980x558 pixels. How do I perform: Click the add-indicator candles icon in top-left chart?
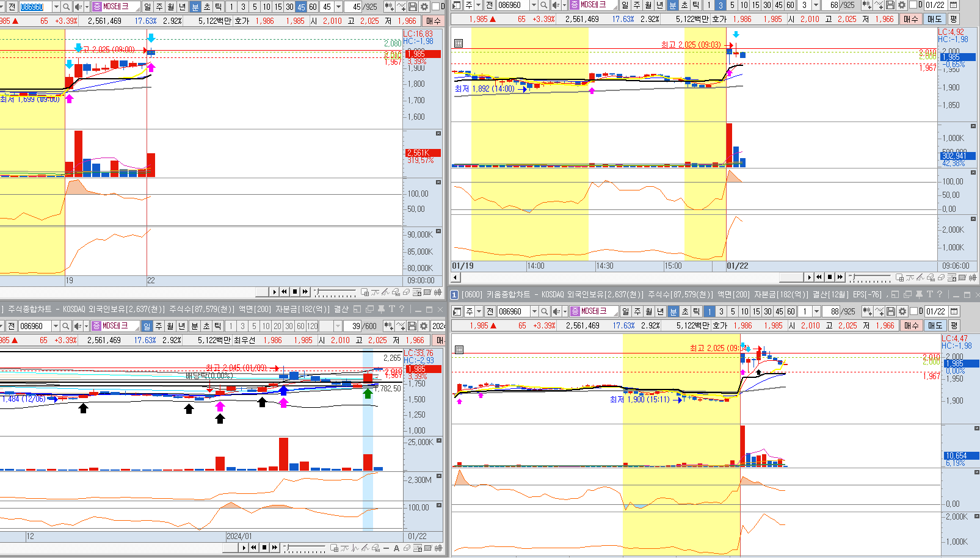tap(389, 7)
